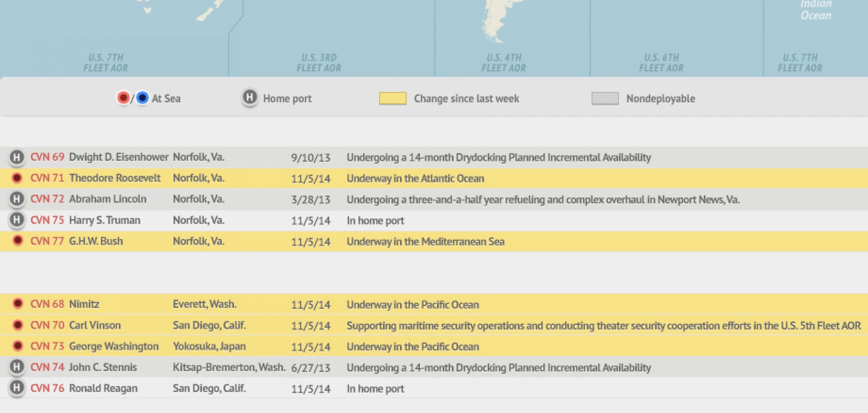Click the home port icon for CVN 69
This screenshot has height=413, width=868.
[x=17, y=157]
